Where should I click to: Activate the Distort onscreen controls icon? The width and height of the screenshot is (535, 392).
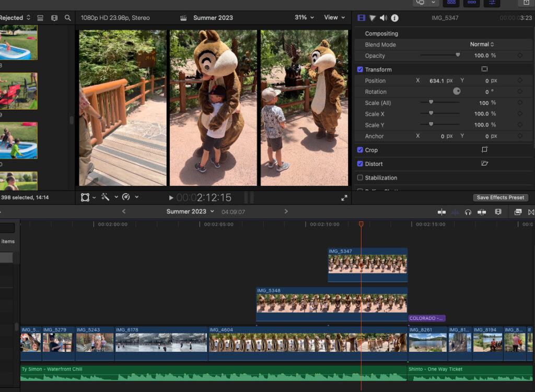tap(484, 163)
